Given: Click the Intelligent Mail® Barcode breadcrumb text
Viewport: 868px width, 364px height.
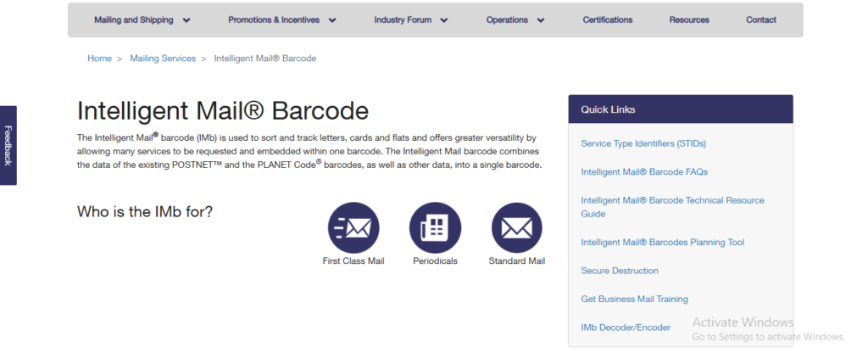Looking at the screenshot, I should 265,59.
